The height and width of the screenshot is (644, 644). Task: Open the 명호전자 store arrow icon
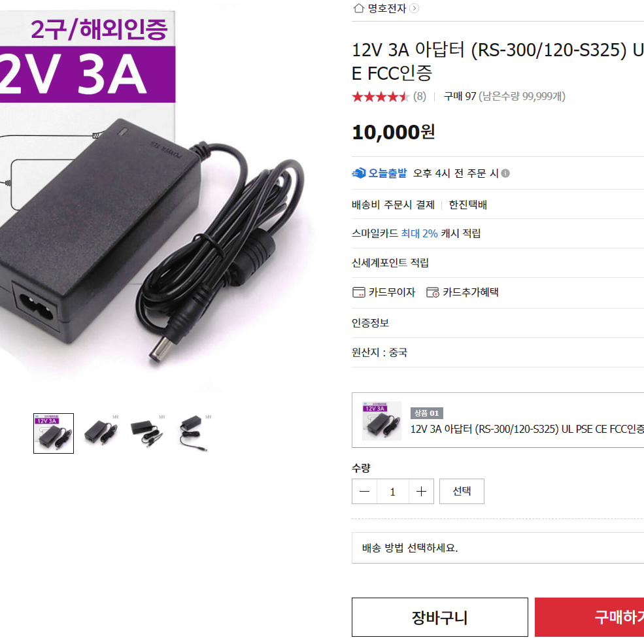tap(415, 8)
